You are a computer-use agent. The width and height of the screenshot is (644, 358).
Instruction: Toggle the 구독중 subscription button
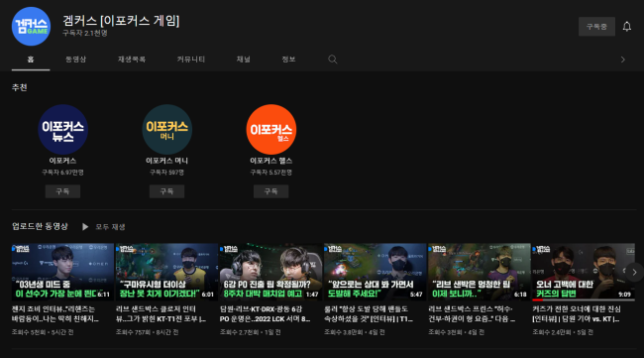coord(596,27)
